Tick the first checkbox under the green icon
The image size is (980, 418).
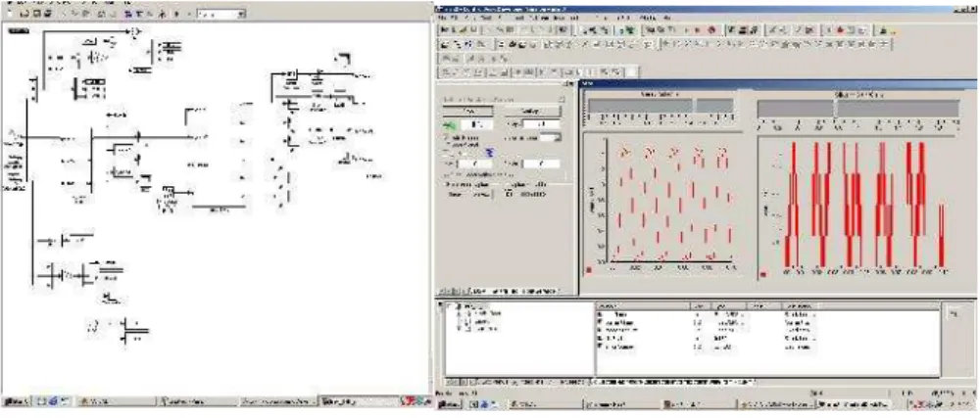(x=446, y=137)
